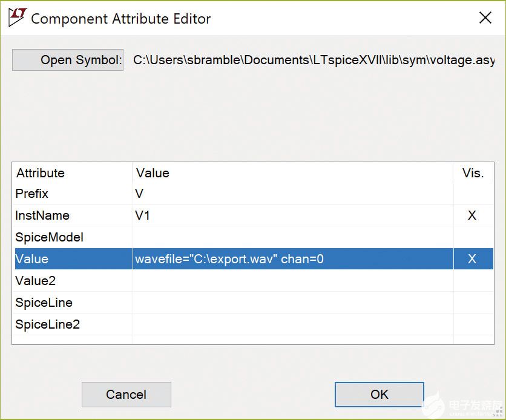506x420 pixels.
Task: Select the Prefix attribute row label
Action: click(32, 194)
